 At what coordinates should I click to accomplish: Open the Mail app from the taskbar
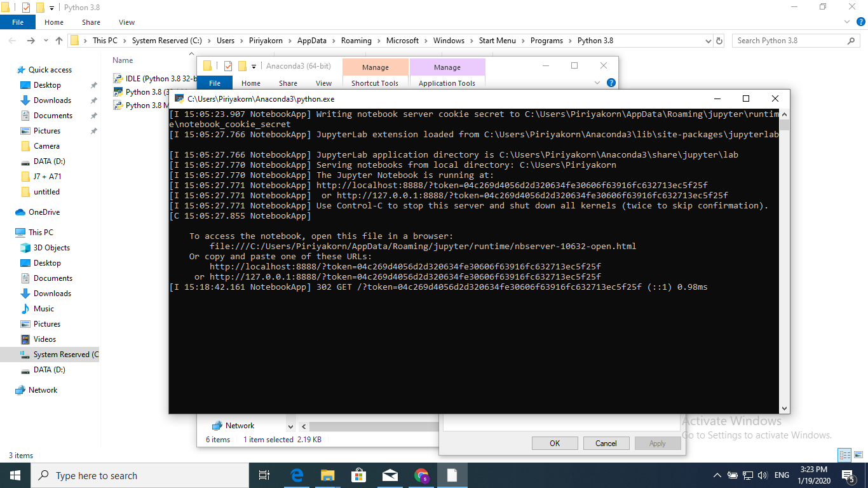(390, 475)
